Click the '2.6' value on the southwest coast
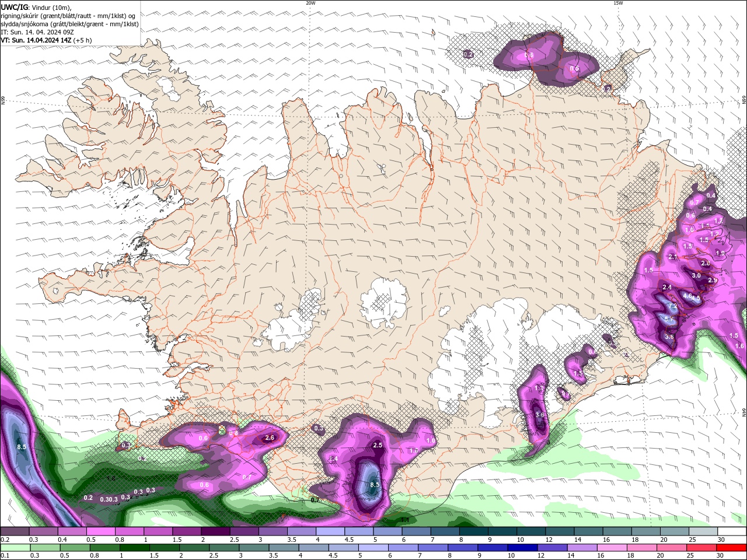Screen dimensions: 747x560 270,437
